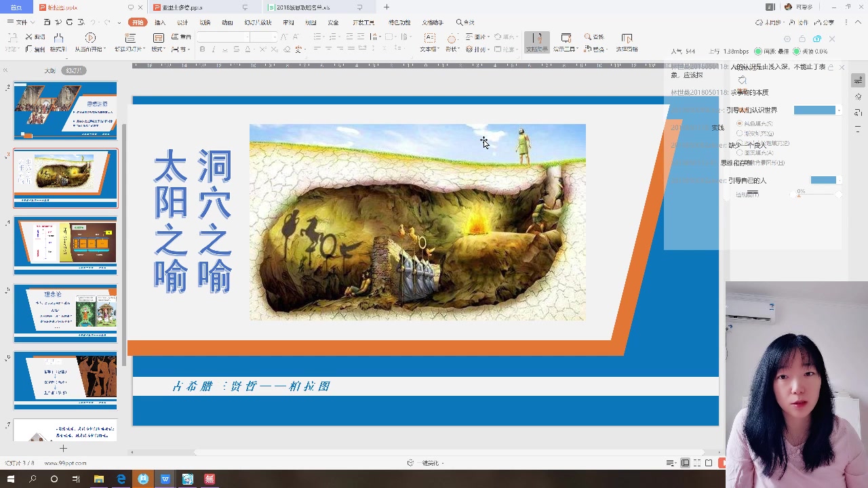The height and width of the screenshot is (488, 868).
Task: Click the Find (查找) magnifier in ribbon
Action: pos(587,37)
